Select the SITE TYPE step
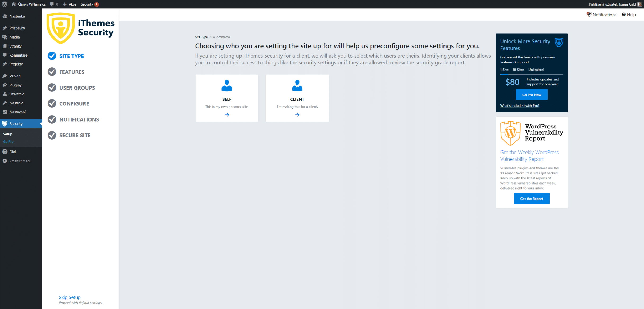This screenshot has height=309, width=644. tap(66, 56)
